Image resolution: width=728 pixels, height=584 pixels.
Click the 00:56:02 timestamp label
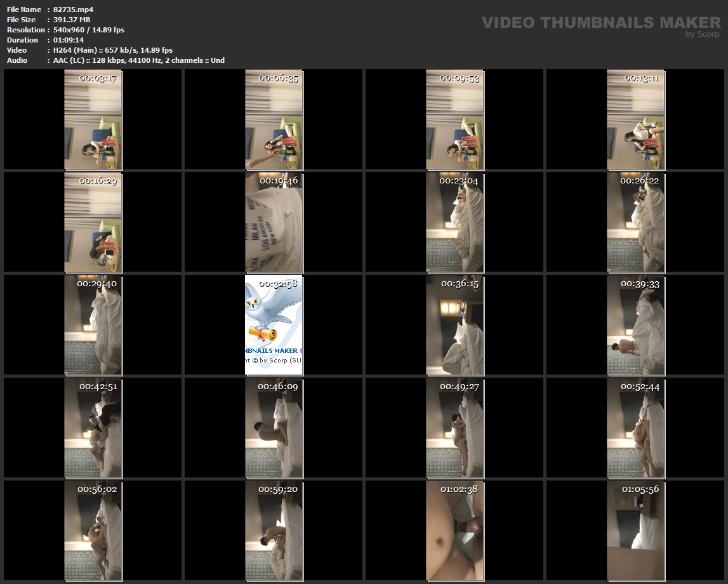pos(97,489)
